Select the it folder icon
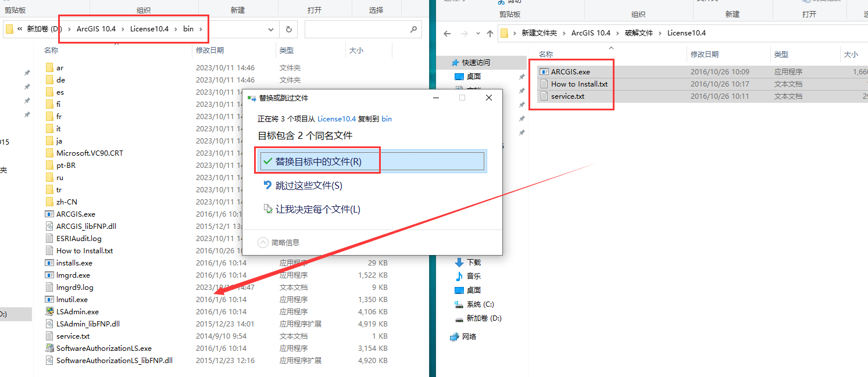This screenshot has height=377, width=868. 49,129
